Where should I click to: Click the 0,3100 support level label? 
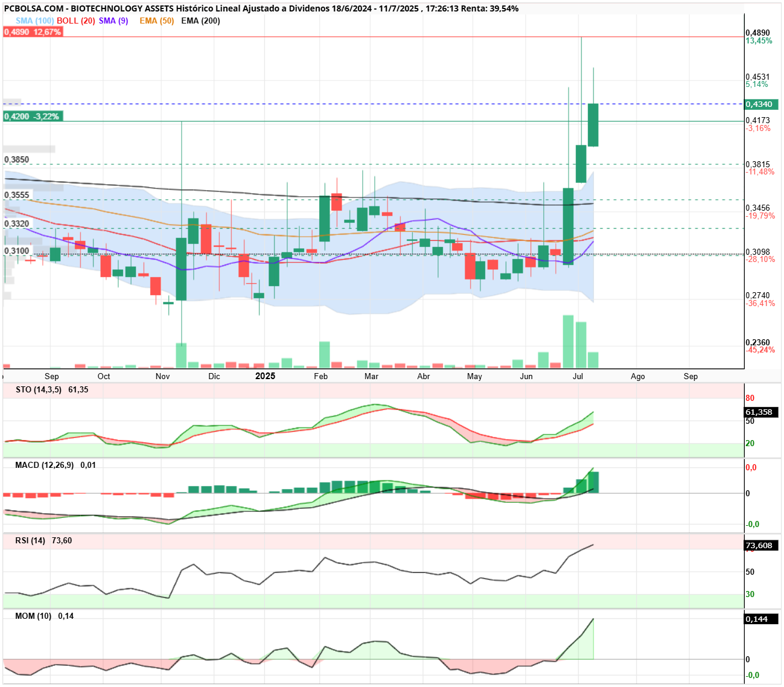pyautogui.click(x=17, y=251)
